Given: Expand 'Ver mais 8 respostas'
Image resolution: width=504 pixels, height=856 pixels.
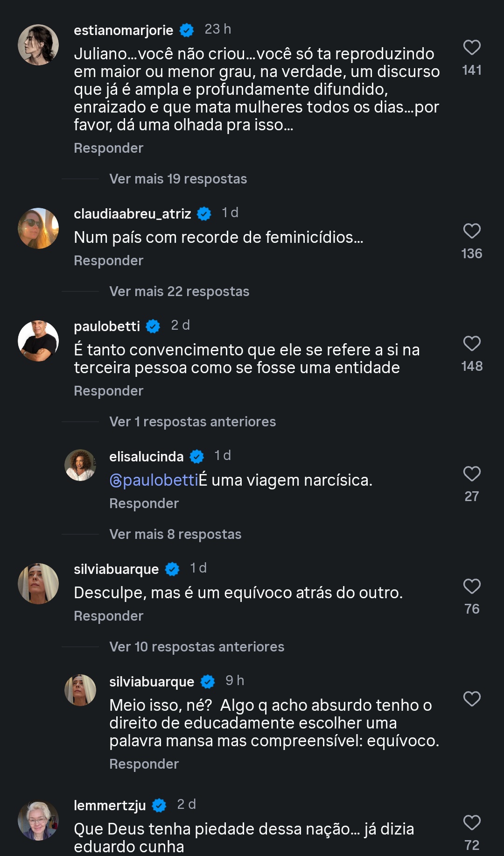Looking at the screenshot, I should coord(175,534).
